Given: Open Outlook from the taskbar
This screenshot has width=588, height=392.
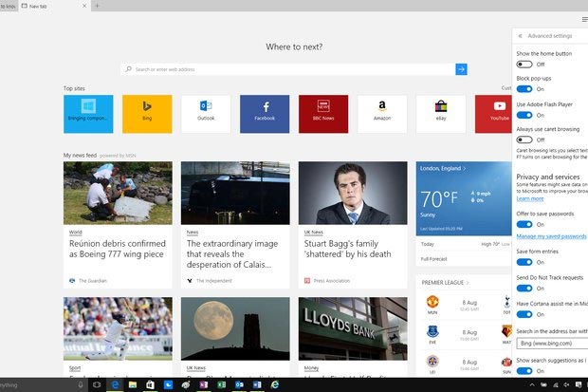Looking at the screenshot, I should [239, 384].
